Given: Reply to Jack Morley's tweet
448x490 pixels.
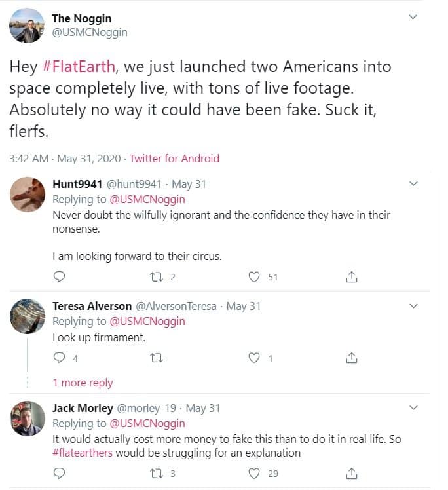Looking at the screenshot, I should click(59, 473).
